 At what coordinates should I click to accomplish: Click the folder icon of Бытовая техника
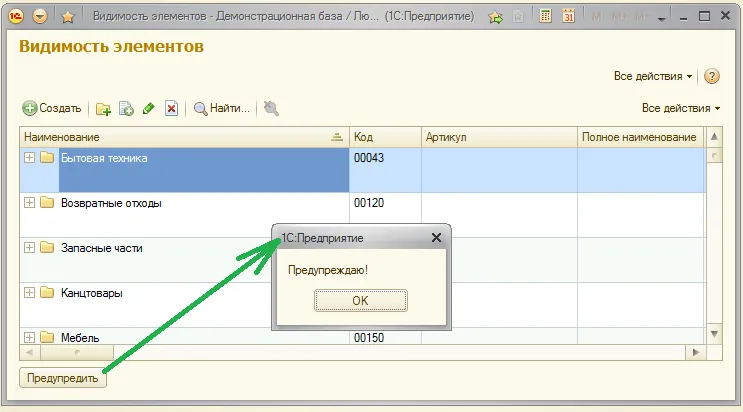47,157
